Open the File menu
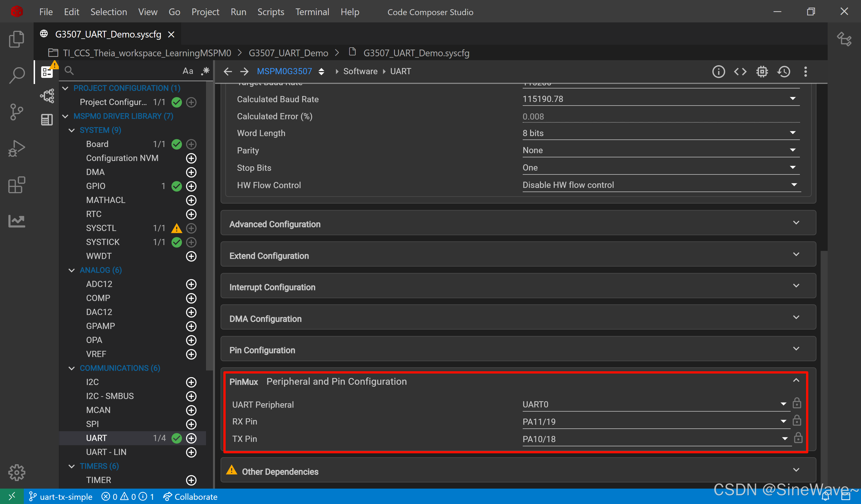 46,12
